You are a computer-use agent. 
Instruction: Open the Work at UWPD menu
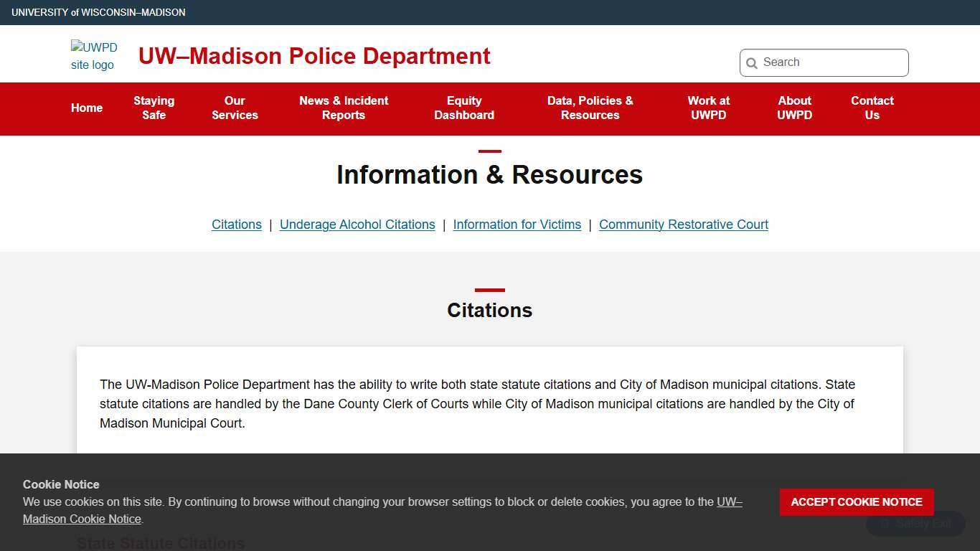pyautogui.click(x=708, y=108)
